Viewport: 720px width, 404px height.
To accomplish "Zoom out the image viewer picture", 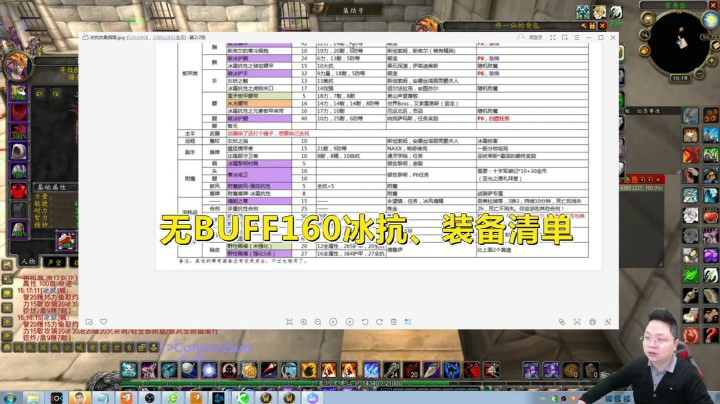I will point(318,322).
